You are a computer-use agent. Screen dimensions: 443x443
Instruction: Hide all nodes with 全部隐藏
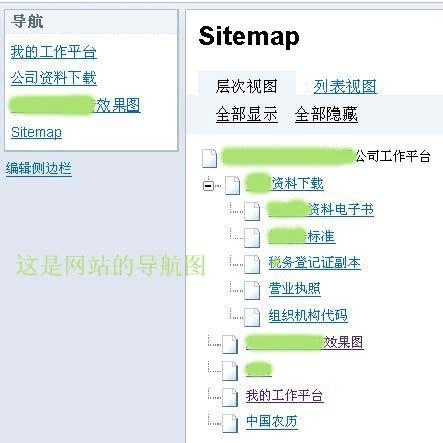[x=326, y=114]
